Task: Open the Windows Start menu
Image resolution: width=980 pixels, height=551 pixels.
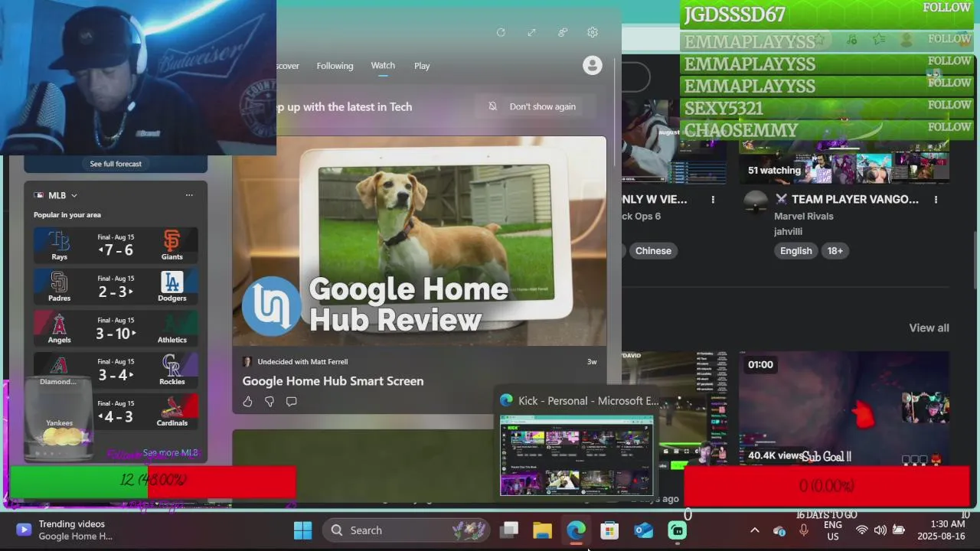Action: [x=302, y=530]
